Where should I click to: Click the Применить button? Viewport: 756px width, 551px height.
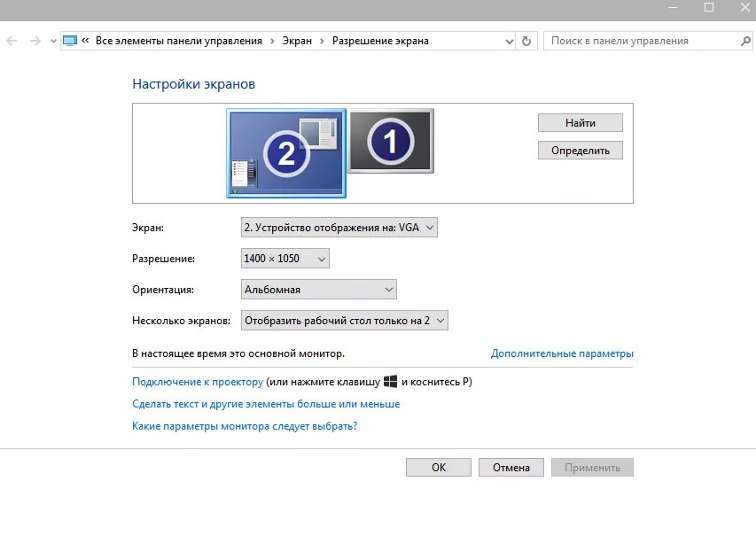tap(592, 467)
